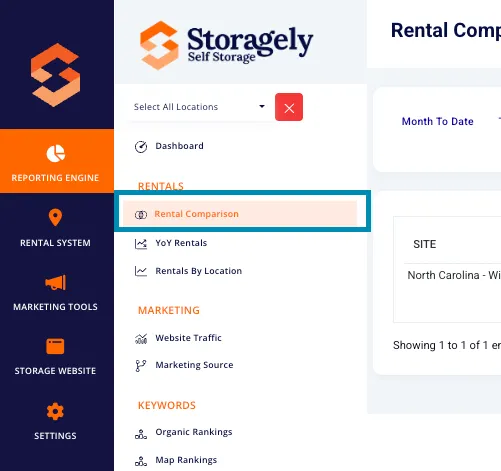Open YoY Rentals report
Viewport: 501px width, 471px height.
(x=181, y=243)
